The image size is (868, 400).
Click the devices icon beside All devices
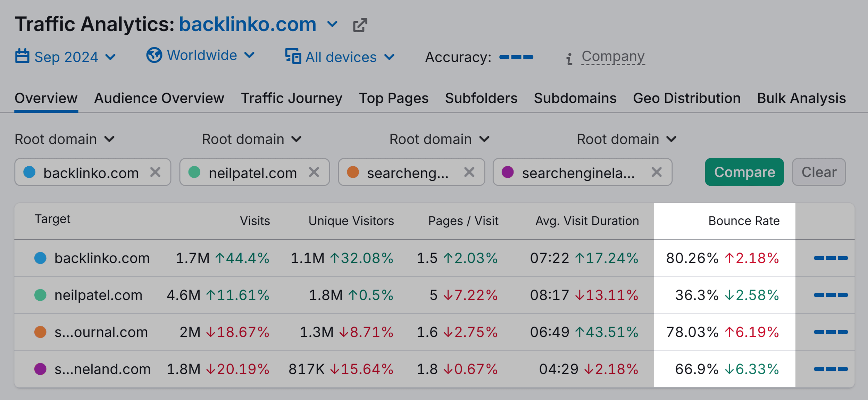click(x=293, y=56)
